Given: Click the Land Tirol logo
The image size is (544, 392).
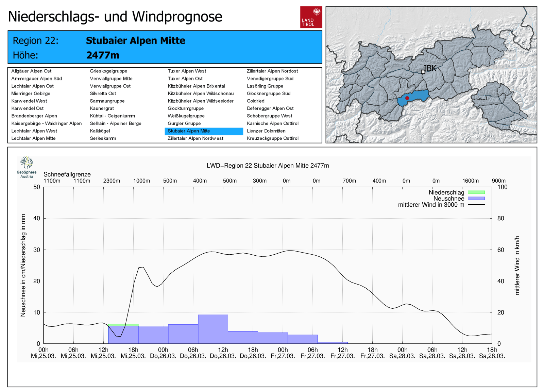Looking at the screenshot, I should [x=311, y=17].
